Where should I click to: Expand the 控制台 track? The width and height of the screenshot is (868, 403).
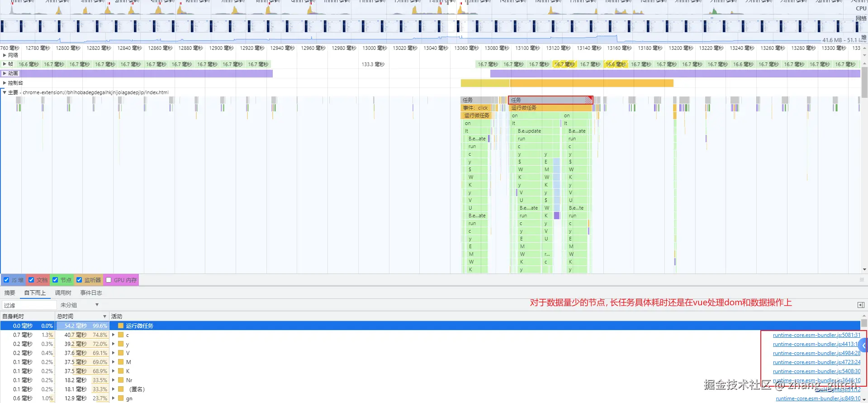(5, 83)
